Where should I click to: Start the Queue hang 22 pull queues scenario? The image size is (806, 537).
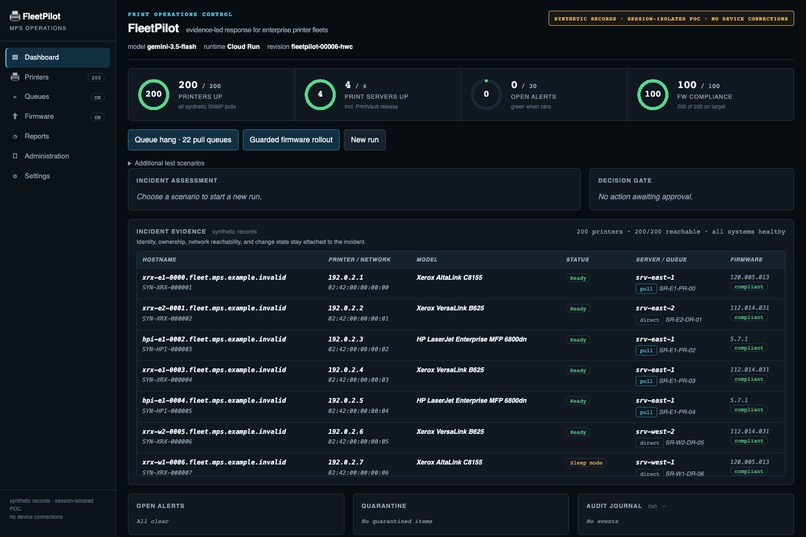[x=183, y=140]
